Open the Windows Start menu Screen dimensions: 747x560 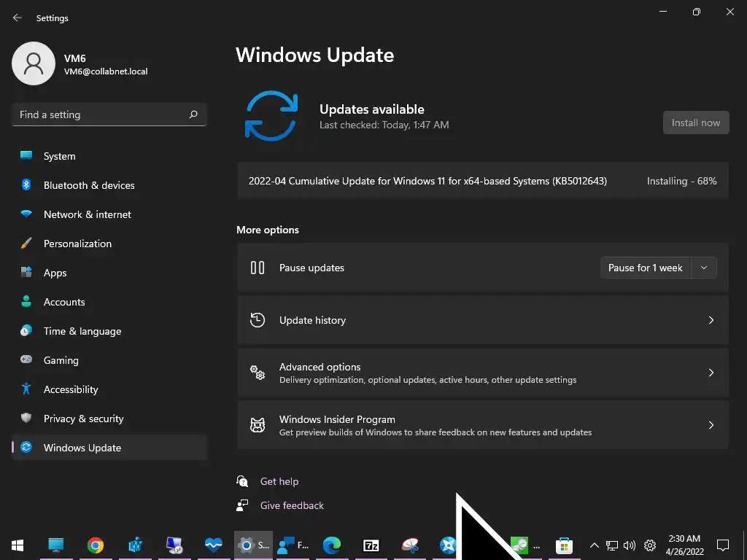tap(18, 545)
